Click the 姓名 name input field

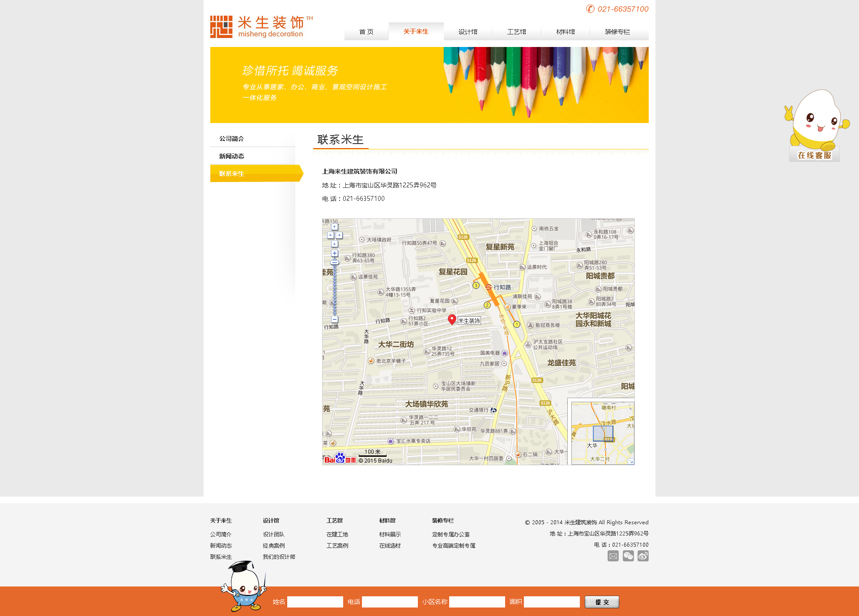pyautogui.click(x=315, y=602)
